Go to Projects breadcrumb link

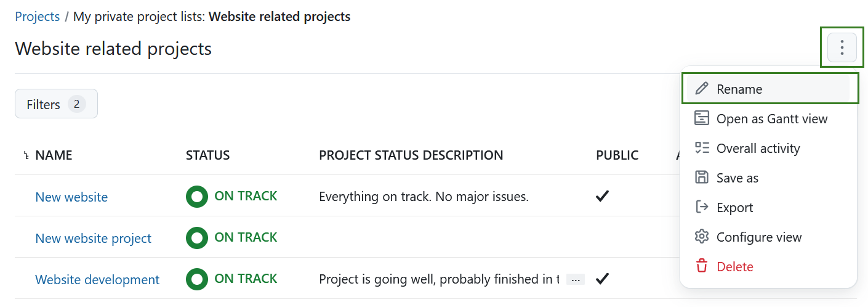37,17
